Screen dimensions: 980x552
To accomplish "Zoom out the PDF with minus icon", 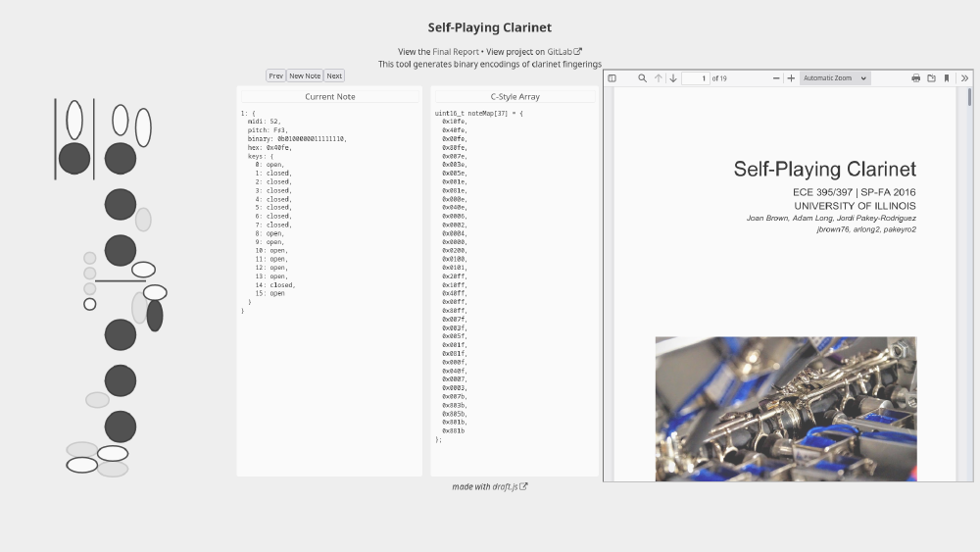I will 776,78.
